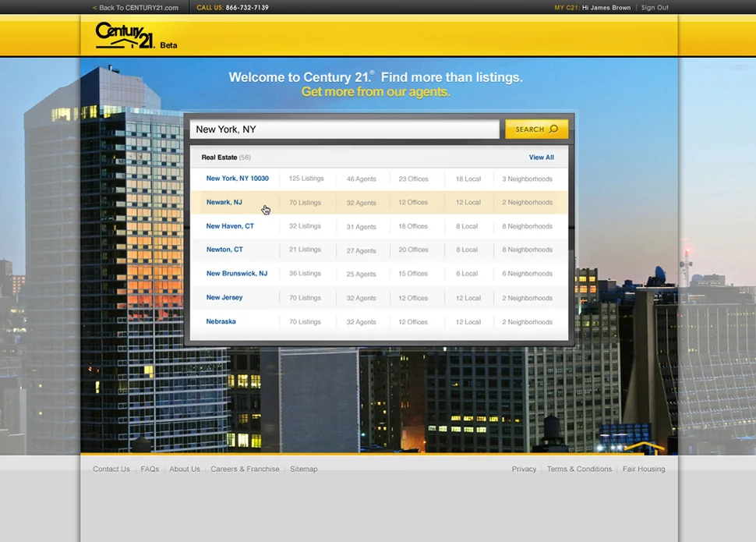Click 31 Agents in New Haven row

pos(361,227)
